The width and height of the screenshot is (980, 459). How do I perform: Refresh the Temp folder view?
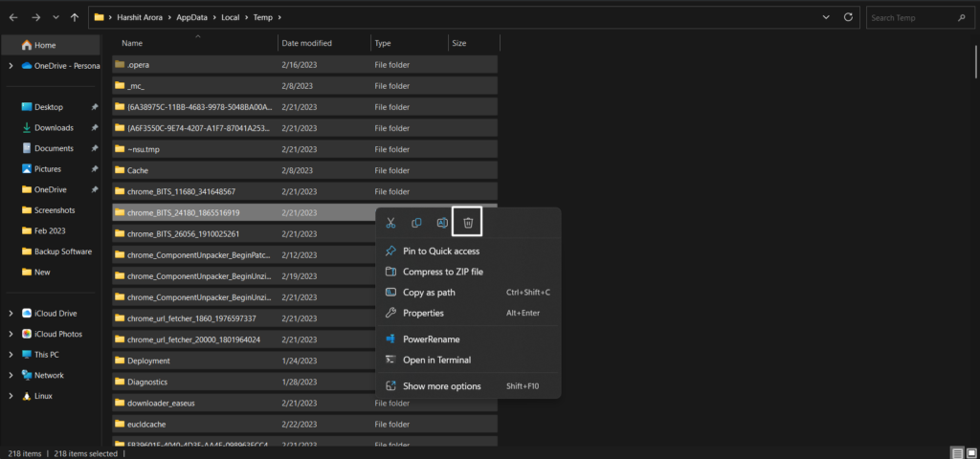coord(848,17)
